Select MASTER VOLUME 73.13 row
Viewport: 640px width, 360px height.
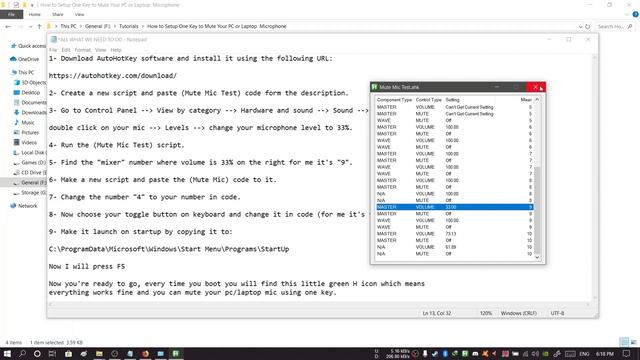[x=454, y=233]
